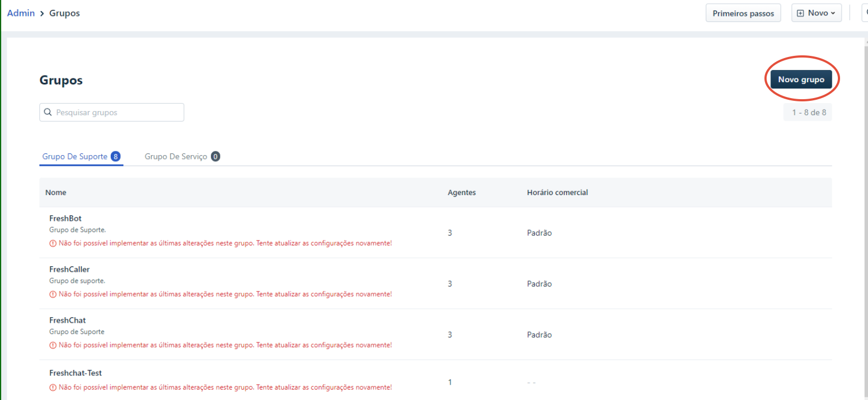Expand the Novo dropdown in header
Image resolution: width=868 pixels, height=400 pixels.
pyautogui.click(x=816, y=13)
